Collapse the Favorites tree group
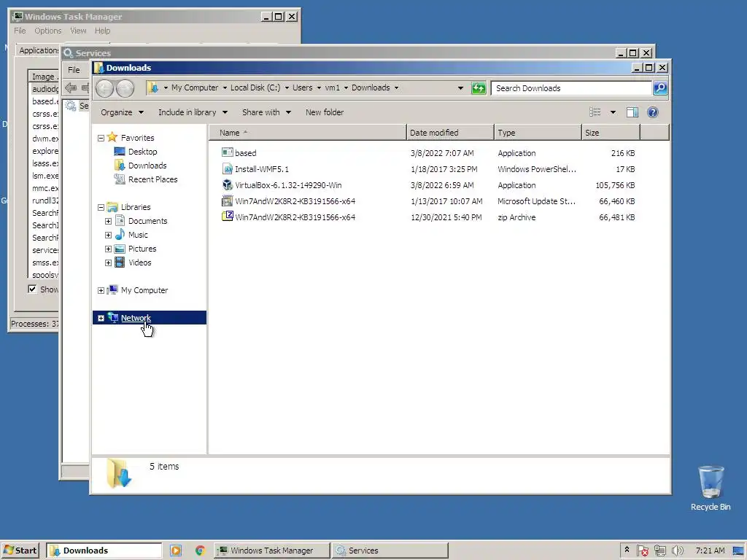The height and width of the screenshot is (560, 747). 101,138
